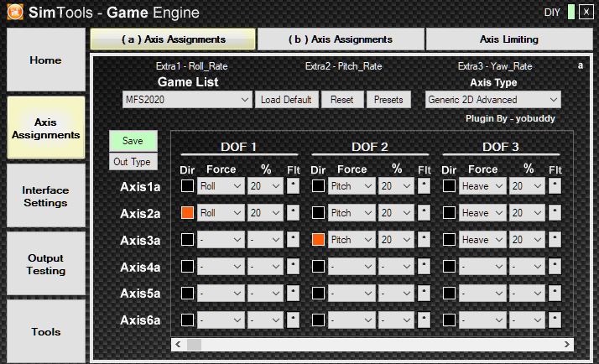Open Axis1a DOF 1 Roll force dropdown

(221, 186)
